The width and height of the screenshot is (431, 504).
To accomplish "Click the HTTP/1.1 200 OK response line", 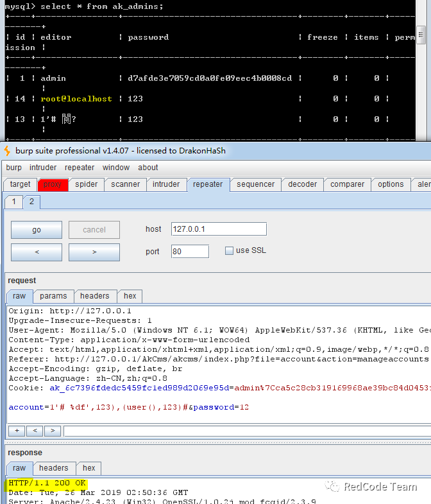I will coord(47,483).
